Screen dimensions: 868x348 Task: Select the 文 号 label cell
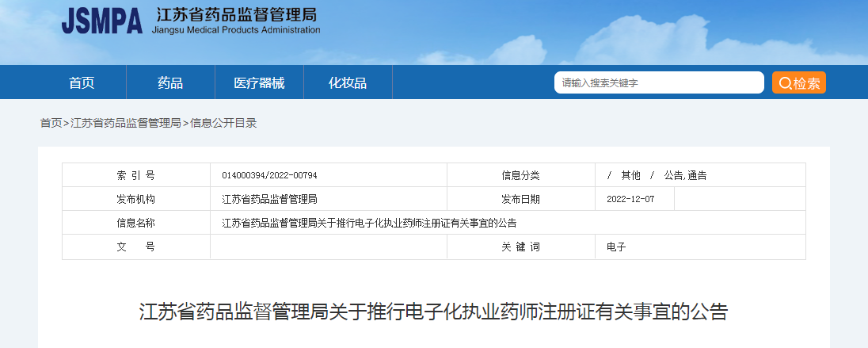pyautogui.click(x=136, y=247)
